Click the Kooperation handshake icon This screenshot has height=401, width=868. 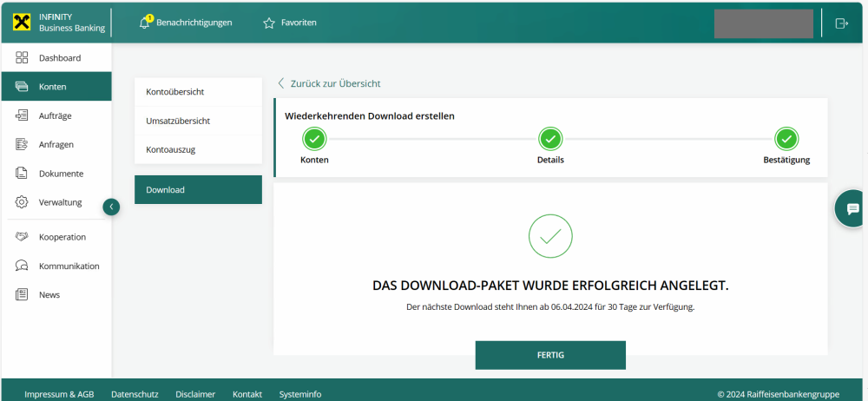pos(22,237)
